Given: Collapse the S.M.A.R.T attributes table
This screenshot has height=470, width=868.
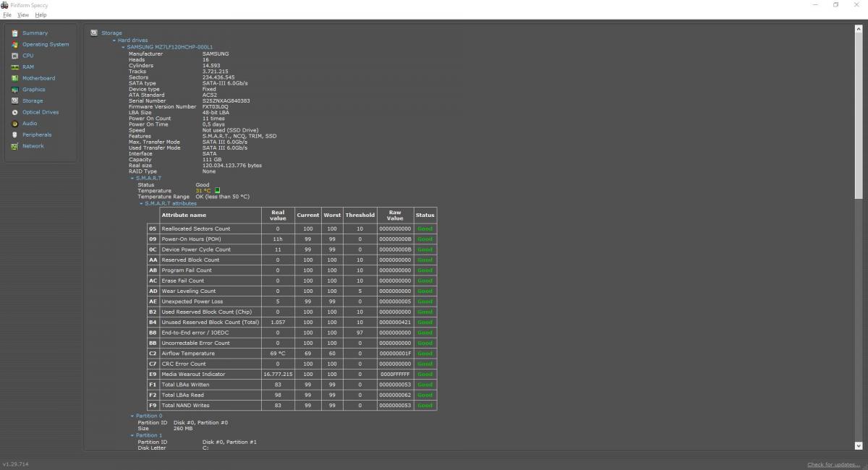Looking at the screenshot, I should pyautogui.click(x=141, y=204).
